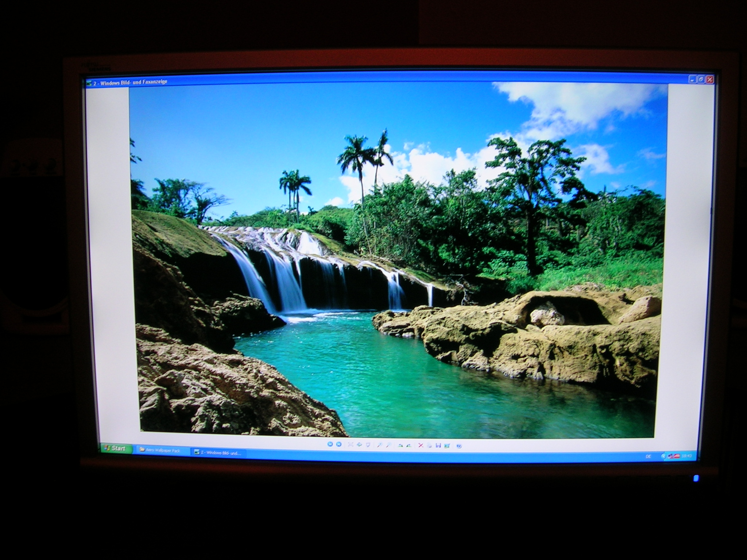This screenshot has height=560, width=747.
Task: Zoom out of the picture
Action: [388, 445]
